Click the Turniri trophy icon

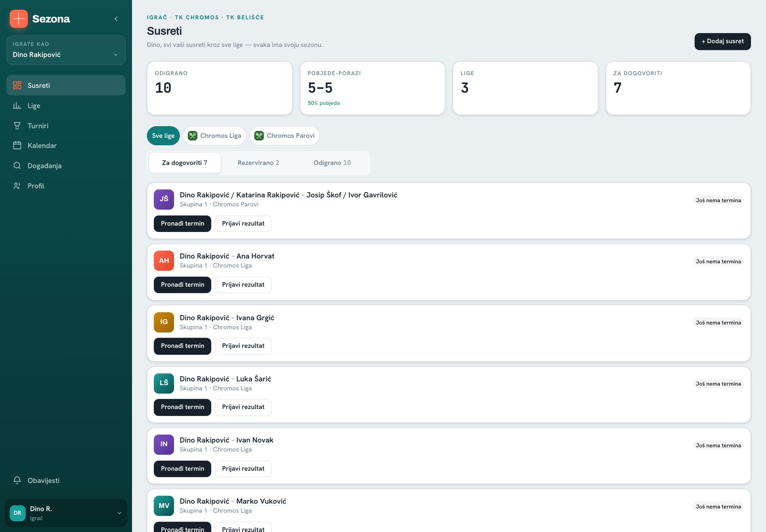[x=17, y=126]
